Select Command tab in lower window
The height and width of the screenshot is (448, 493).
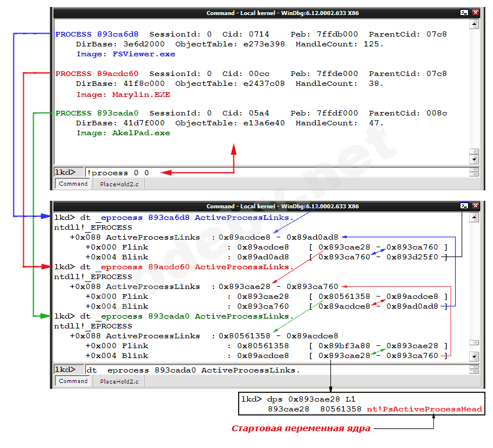click(73, 381)
